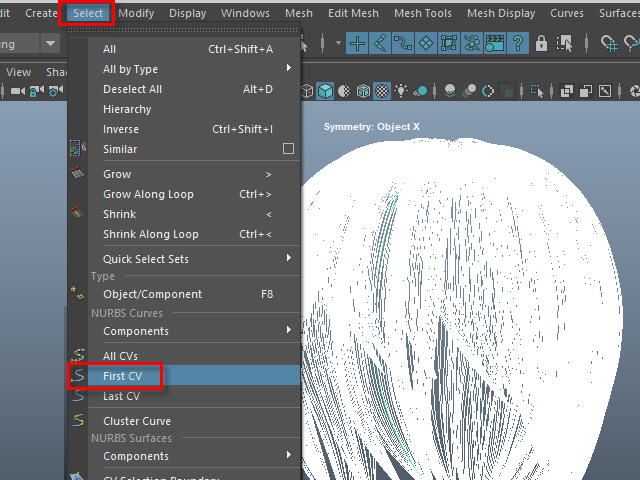Expand the Quick Select Sets submenu
640x480 pixels.
point(288,259)
